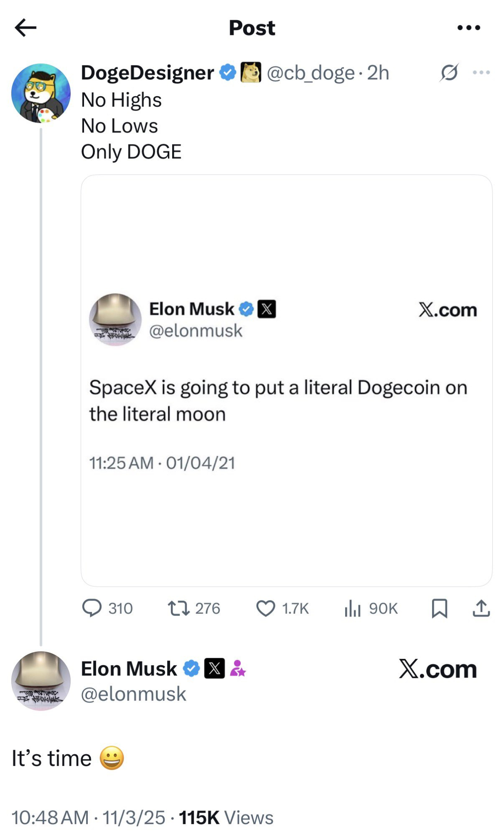Tap the @cb_doge handle
The image size is (504, 840).
coord(311,73)
